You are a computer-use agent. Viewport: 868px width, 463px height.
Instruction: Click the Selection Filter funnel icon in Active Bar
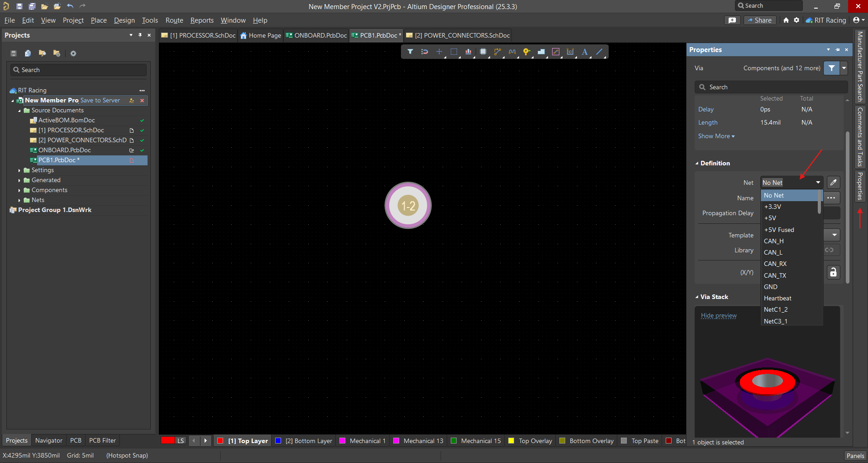click(x=410, y=52)
